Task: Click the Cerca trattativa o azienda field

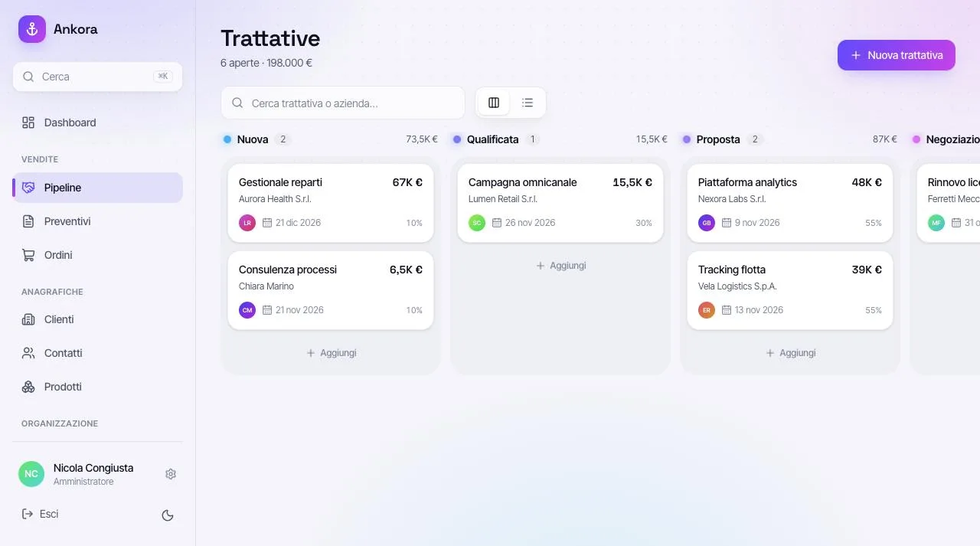Action: pos(343,103)
